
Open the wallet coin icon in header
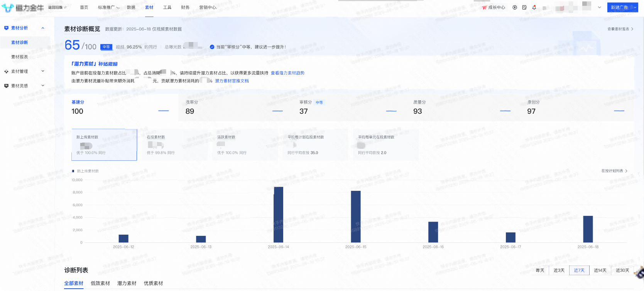pos(515,7)
